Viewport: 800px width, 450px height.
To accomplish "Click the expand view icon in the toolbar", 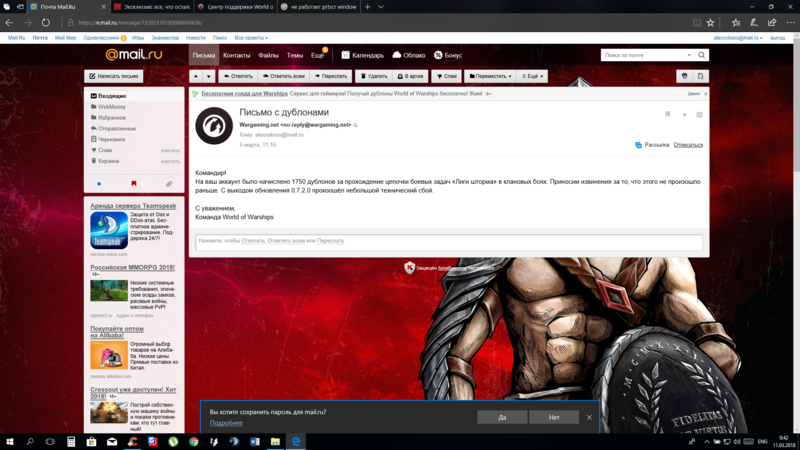I will coord(701,76).
